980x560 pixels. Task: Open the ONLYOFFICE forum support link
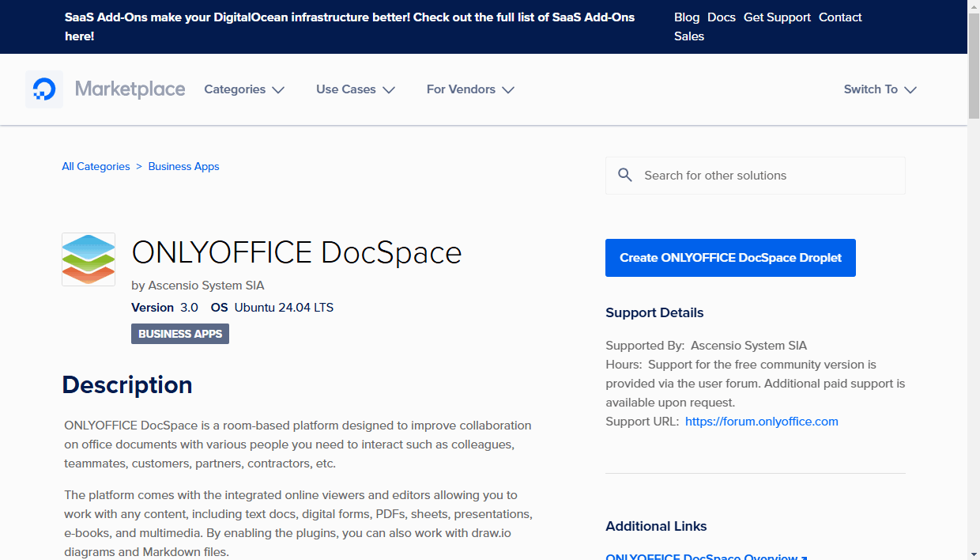tap(761, 421)
